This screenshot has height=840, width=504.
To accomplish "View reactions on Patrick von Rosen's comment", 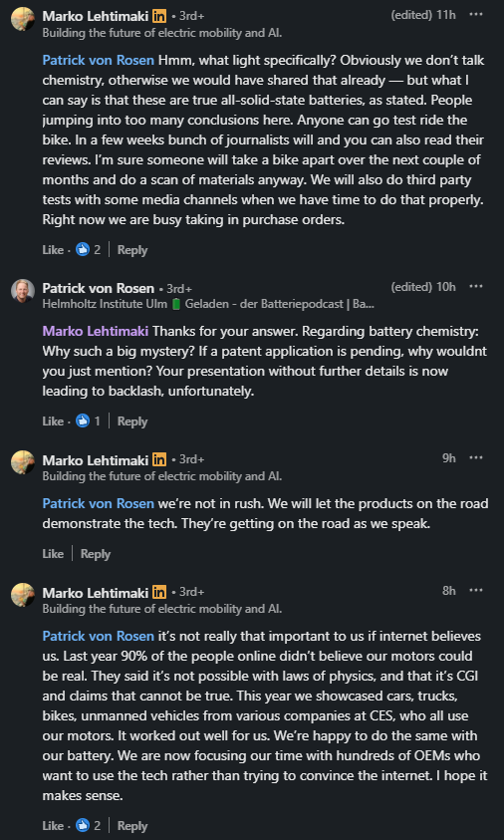I will click(88, 421).
